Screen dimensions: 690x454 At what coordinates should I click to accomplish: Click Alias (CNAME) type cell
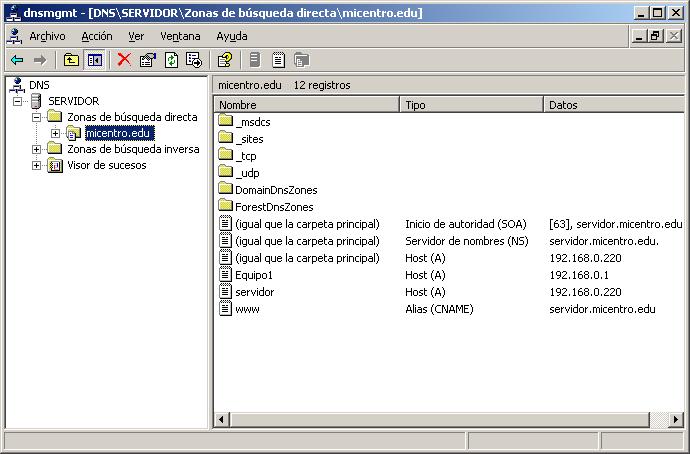click(x=439, y=309)
